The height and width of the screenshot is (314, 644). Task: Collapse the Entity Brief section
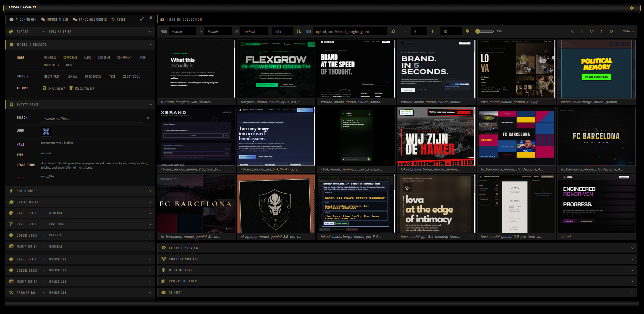pos(151,105)
